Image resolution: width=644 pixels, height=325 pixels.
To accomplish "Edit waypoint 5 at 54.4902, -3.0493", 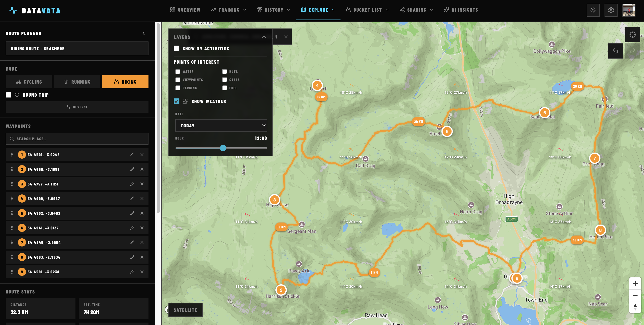I will point(132,213).
